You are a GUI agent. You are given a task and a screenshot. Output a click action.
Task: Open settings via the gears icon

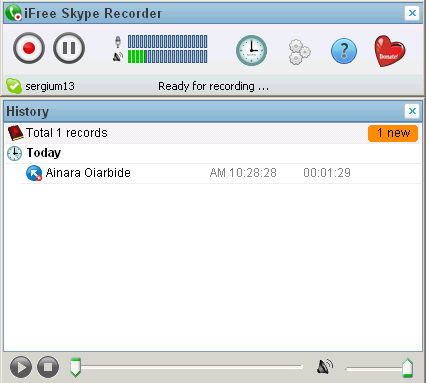299,52
